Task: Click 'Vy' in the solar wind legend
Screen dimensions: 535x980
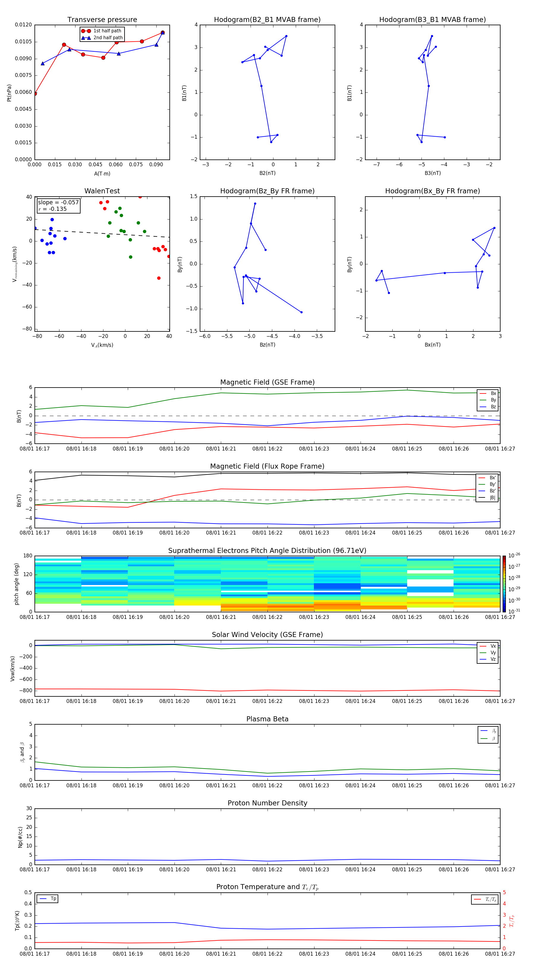Action: coord(493,653)
